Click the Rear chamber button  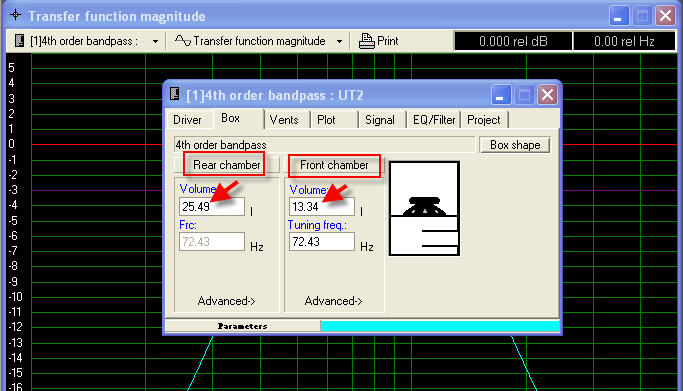[x=227, y=165]
